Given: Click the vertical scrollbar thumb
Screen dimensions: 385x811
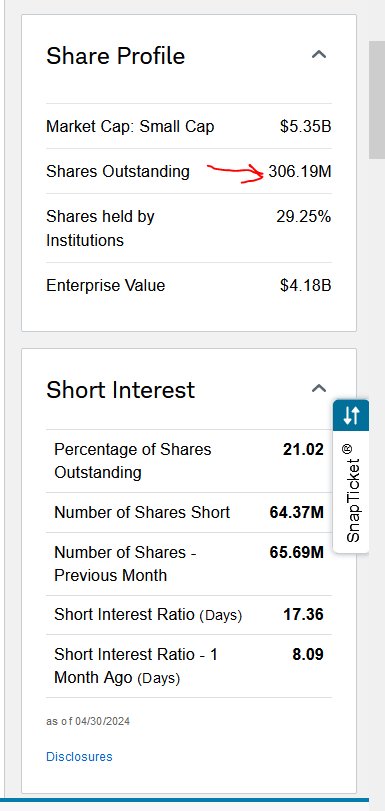Looking at the screenshot, I should [377, 100].
